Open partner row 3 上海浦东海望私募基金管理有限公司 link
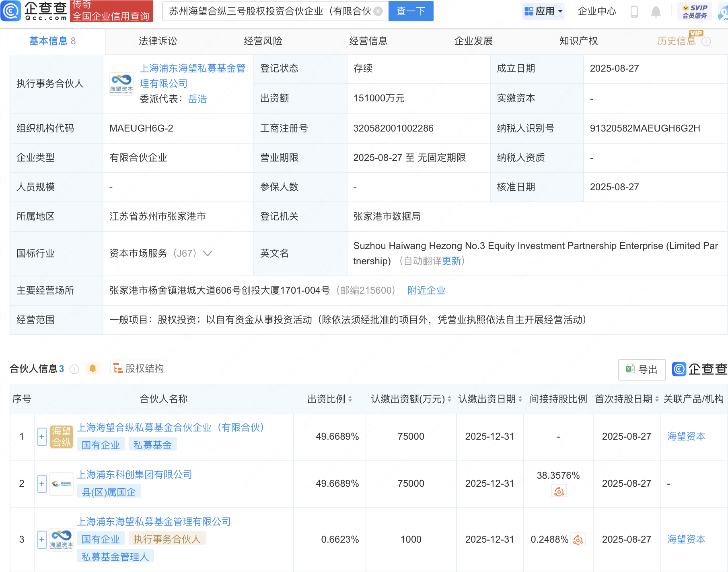728x572 pixels. (x=154, y=522)
